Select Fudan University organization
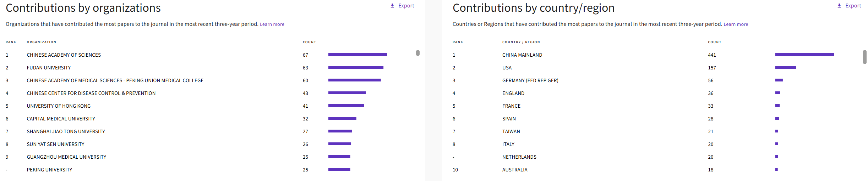 pos(49,68)
